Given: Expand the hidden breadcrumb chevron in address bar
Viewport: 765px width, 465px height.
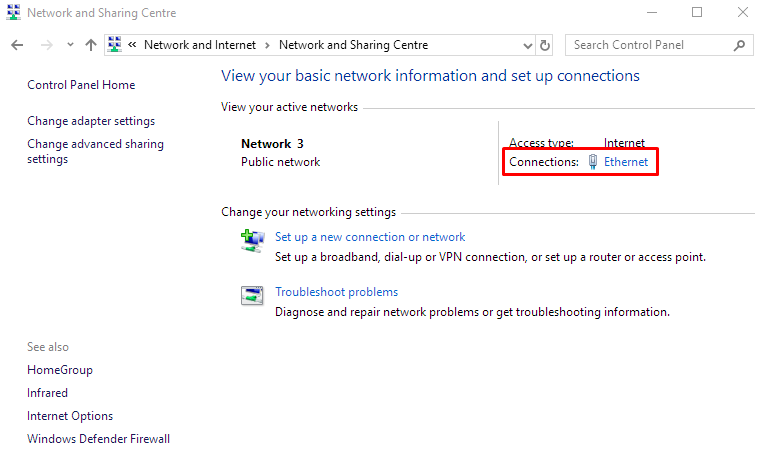Looking at the screenshot, I should click(132, 45).
